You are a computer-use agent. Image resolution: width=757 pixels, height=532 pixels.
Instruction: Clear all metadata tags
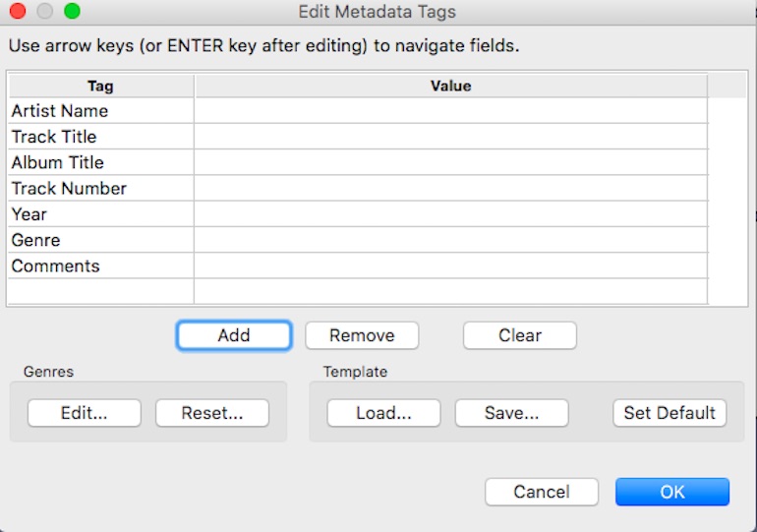(x=519, y=335)
